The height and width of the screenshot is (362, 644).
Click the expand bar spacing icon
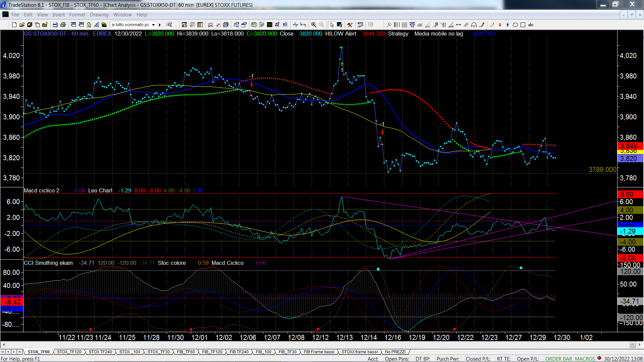coord(303,25)
